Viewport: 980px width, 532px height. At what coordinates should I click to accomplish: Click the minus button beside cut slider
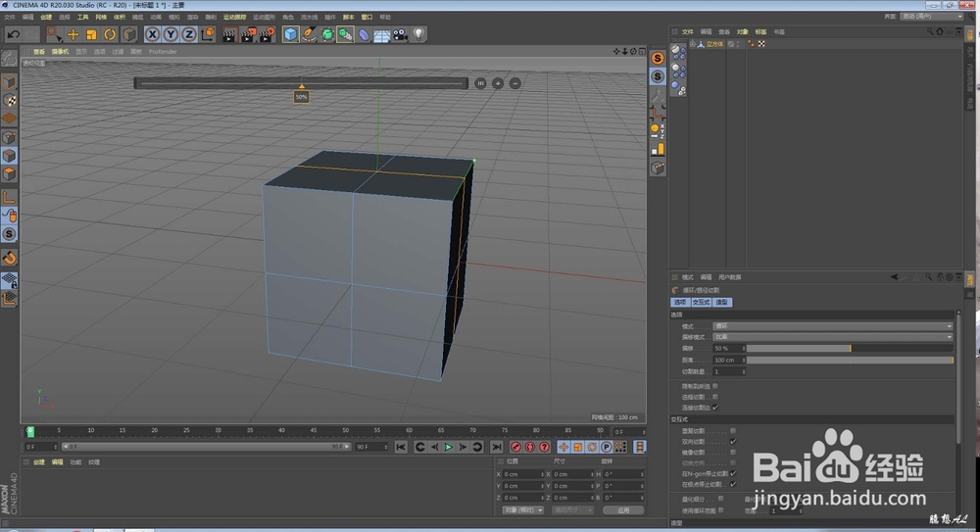[x=515, y=83]
